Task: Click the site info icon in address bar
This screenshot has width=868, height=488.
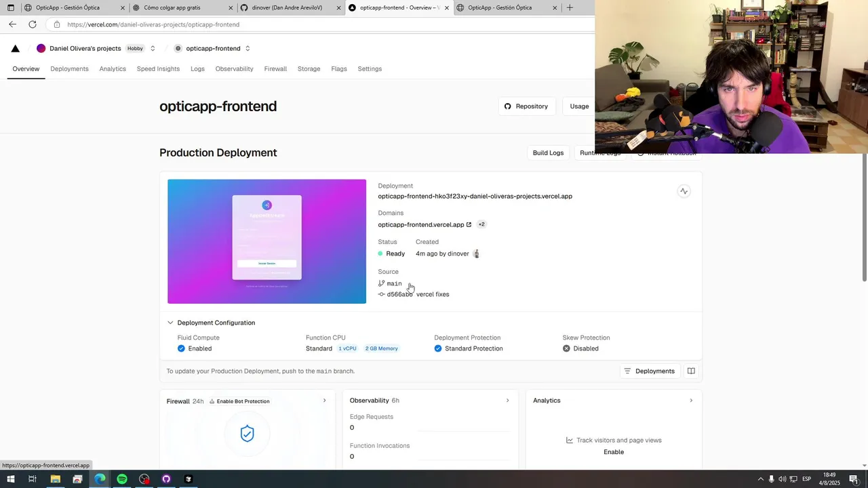Action: [57, 24]
